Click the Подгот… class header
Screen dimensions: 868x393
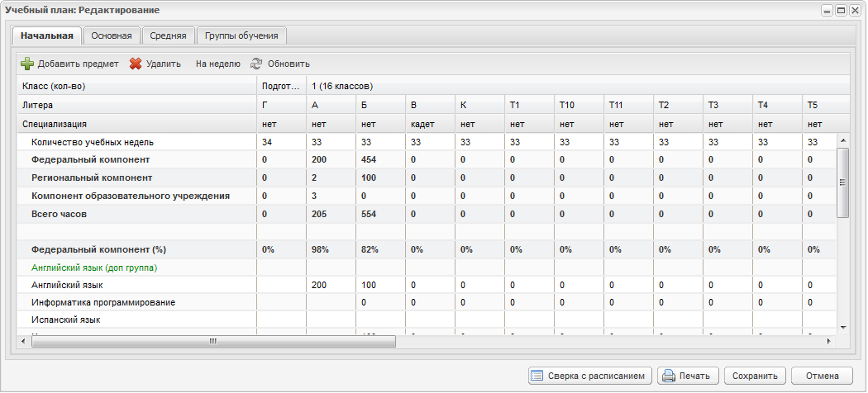coord(280,86)
